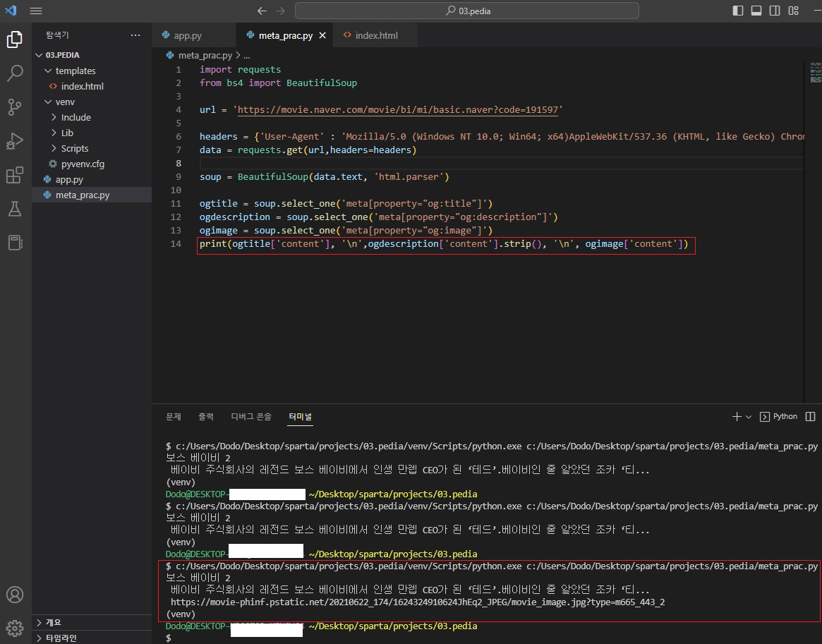Expand the Lib folder
The image size is (822, 644).
point(92,133)
